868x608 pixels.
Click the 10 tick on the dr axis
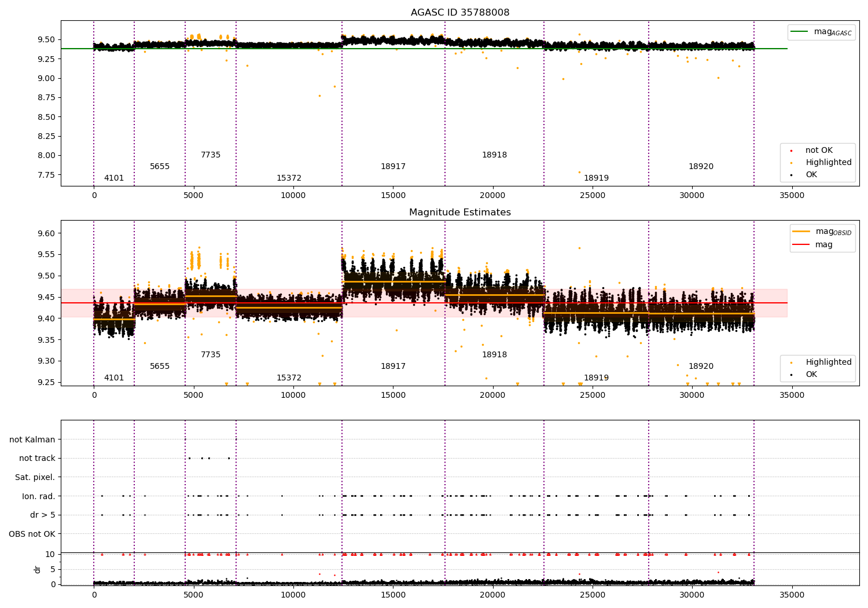pyautogui.click(x=50, y=554)
